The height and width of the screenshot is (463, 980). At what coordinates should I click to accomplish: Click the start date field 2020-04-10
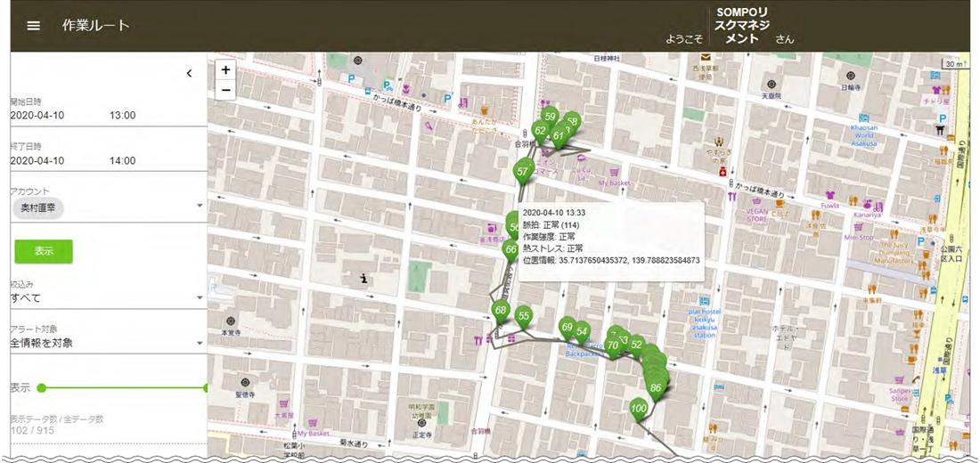coord(37,116)
